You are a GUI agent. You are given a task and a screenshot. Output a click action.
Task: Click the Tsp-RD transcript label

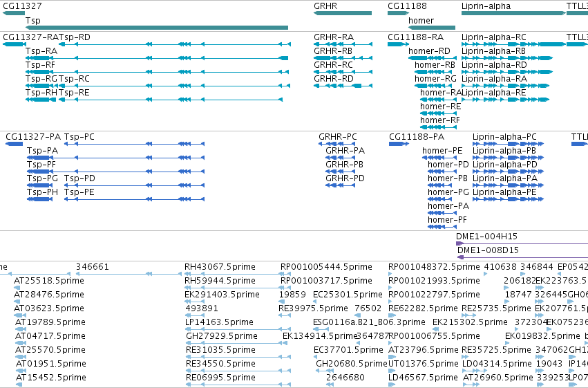pyautogui.click(x=75, y=37)
